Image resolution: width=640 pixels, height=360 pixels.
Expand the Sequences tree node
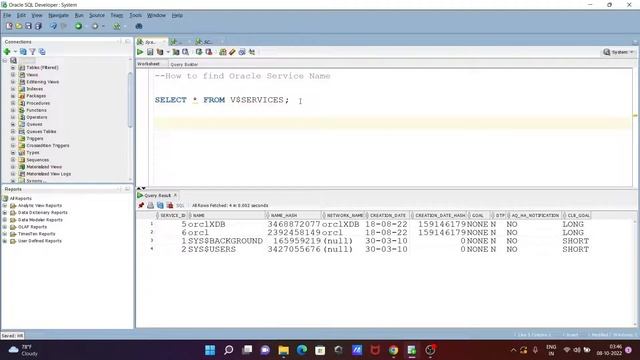13,160
